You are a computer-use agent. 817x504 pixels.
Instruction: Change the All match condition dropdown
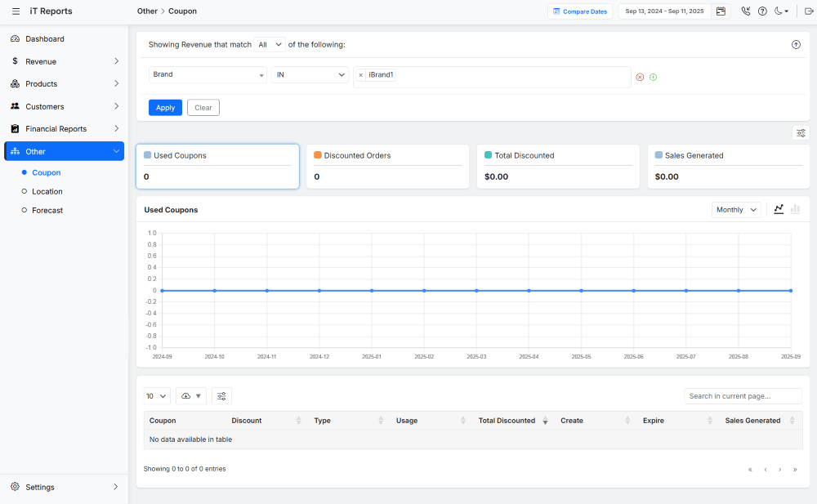coord(270,44)
